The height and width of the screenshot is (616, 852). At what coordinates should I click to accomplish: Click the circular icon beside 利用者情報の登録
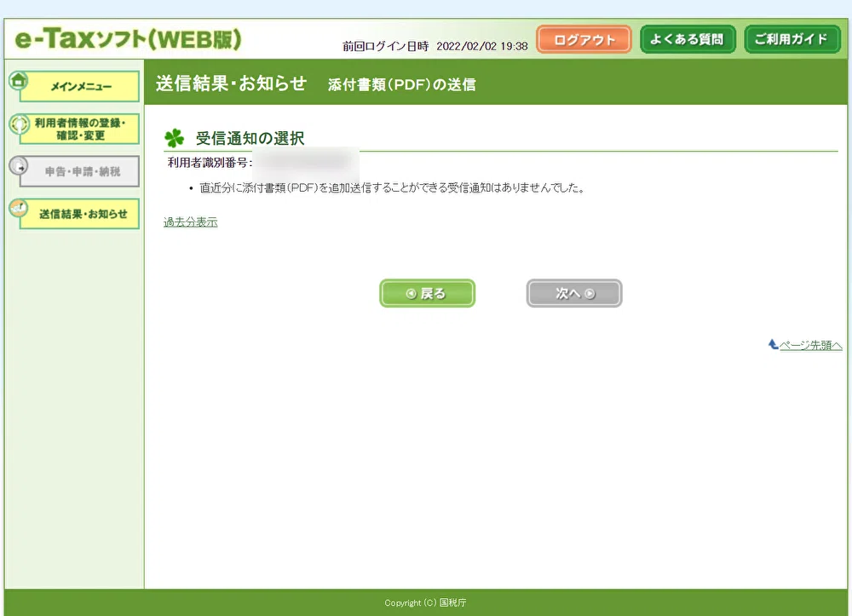(x=19, y=124)
